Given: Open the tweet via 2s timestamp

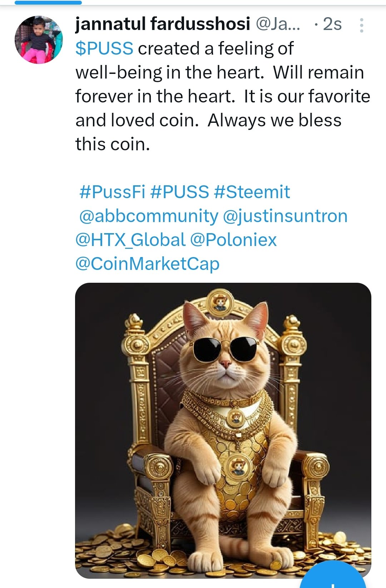Looking at the screenshot, I should tap(332, 24).
